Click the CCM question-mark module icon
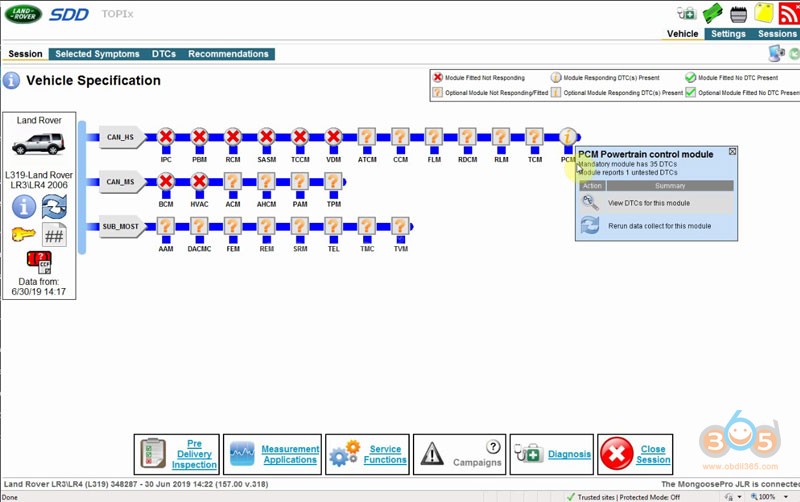Screen dimensions: 800x502 point(401,137)
